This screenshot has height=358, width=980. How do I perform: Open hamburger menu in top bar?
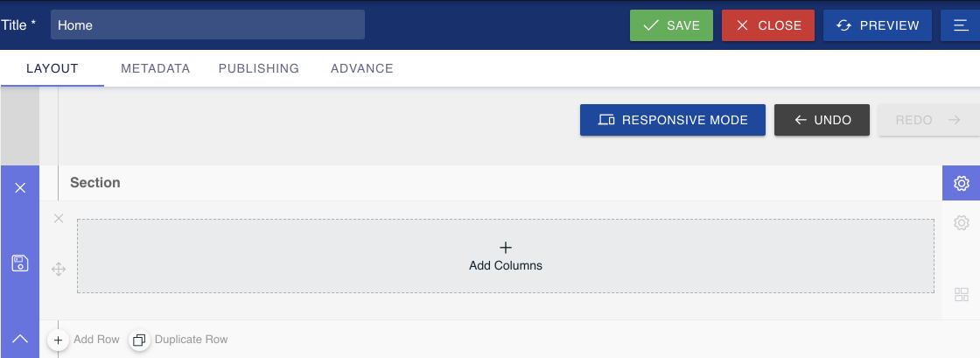(x=960, y=25)
